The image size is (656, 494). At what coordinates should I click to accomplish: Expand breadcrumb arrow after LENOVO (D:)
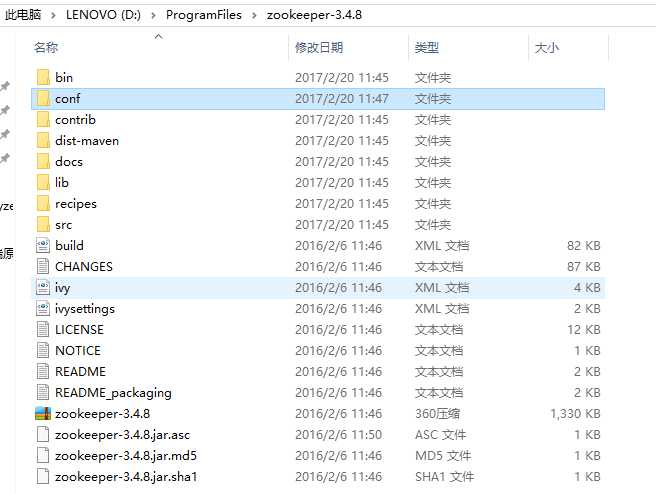[154, 15]
